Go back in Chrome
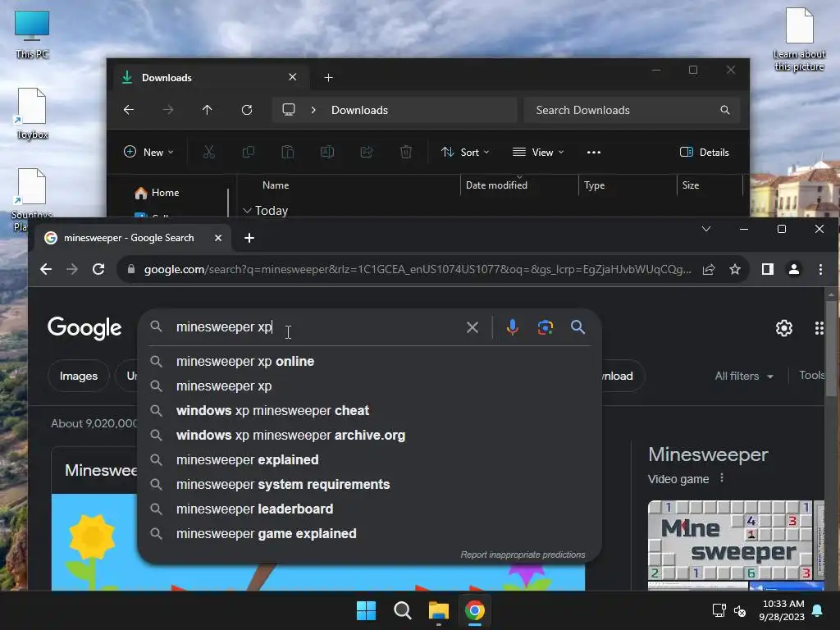This screenshot has width=840, height=630. (46, 269)
